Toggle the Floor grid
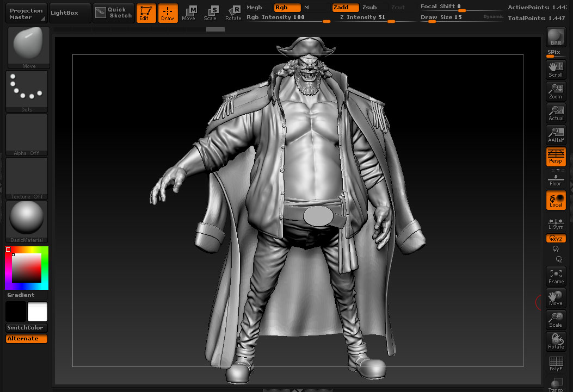Image resolution: width=573 pixels, height=392 pixels. (556, 179)
